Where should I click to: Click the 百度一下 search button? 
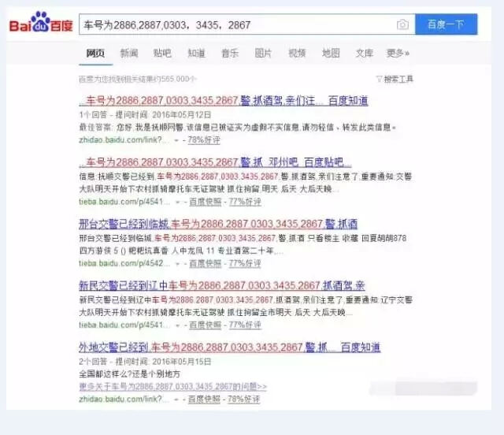[x=447, y=24]
